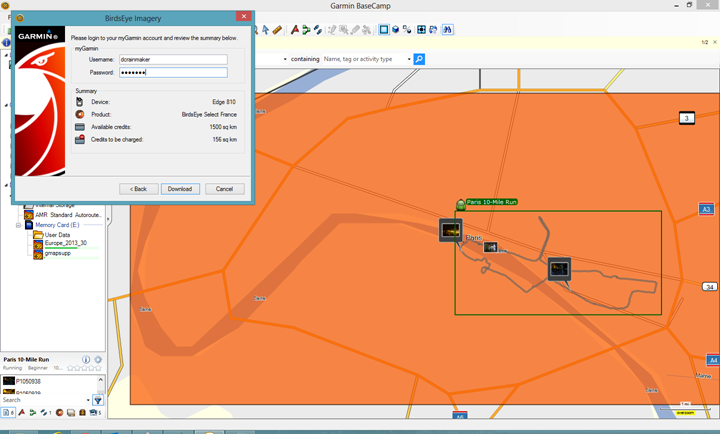Select gmapsupp map item
Image resolution: width=720 pixels, height=434 pixels.
[58, 253]
